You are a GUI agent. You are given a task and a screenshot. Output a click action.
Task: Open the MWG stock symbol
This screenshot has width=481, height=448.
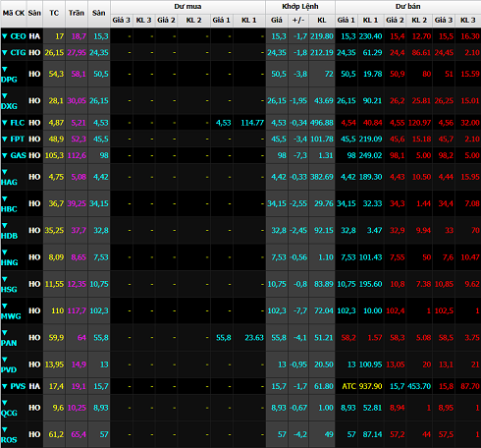[x=11, y=316]
